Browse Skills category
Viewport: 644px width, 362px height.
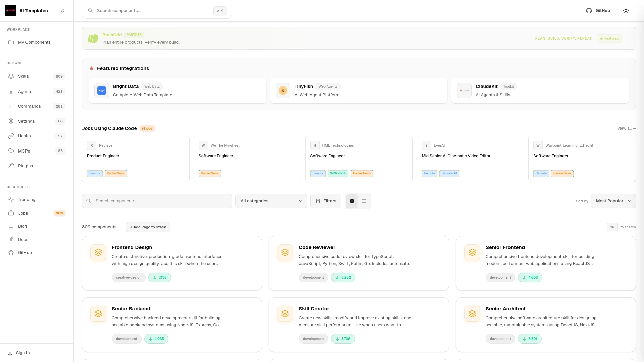(37, 76)
